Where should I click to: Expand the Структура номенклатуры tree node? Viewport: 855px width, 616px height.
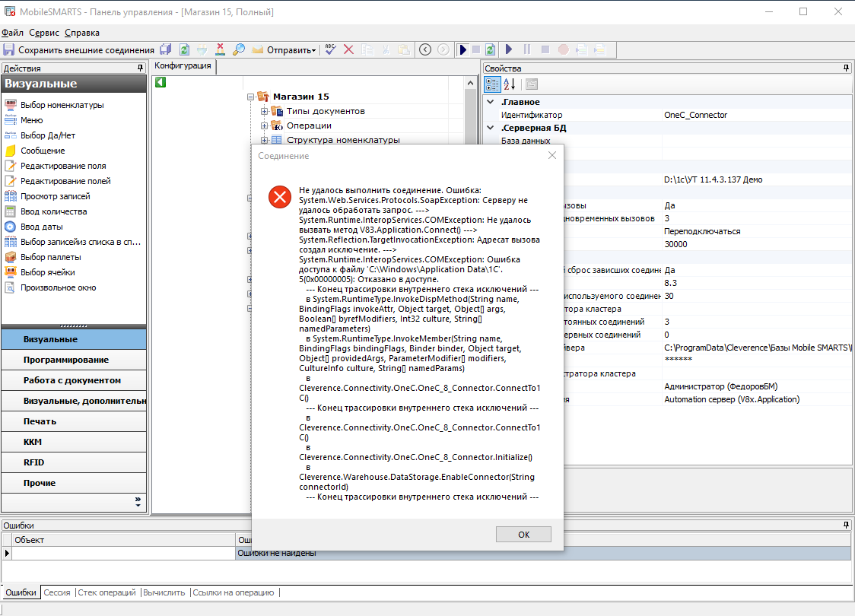(265, 140)
